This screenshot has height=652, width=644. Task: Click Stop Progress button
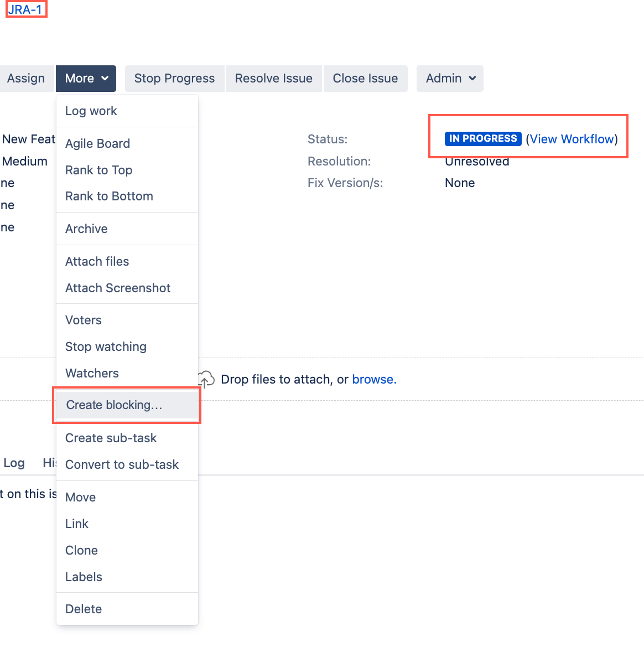175,78
